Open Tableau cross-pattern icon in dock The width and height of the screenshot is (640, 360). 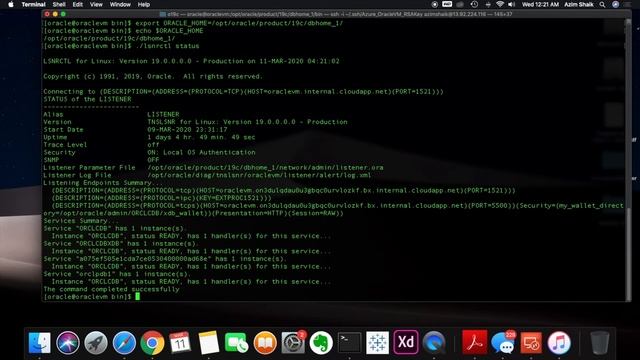[377, 342]
